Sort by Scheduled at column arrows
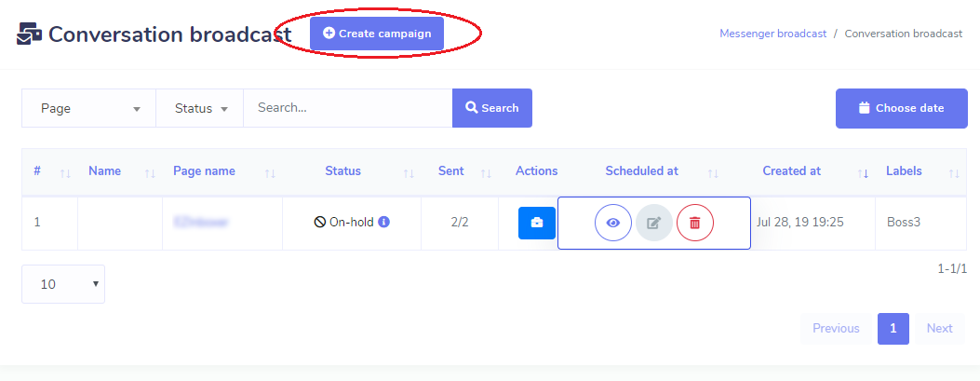 tap(713, 172)
